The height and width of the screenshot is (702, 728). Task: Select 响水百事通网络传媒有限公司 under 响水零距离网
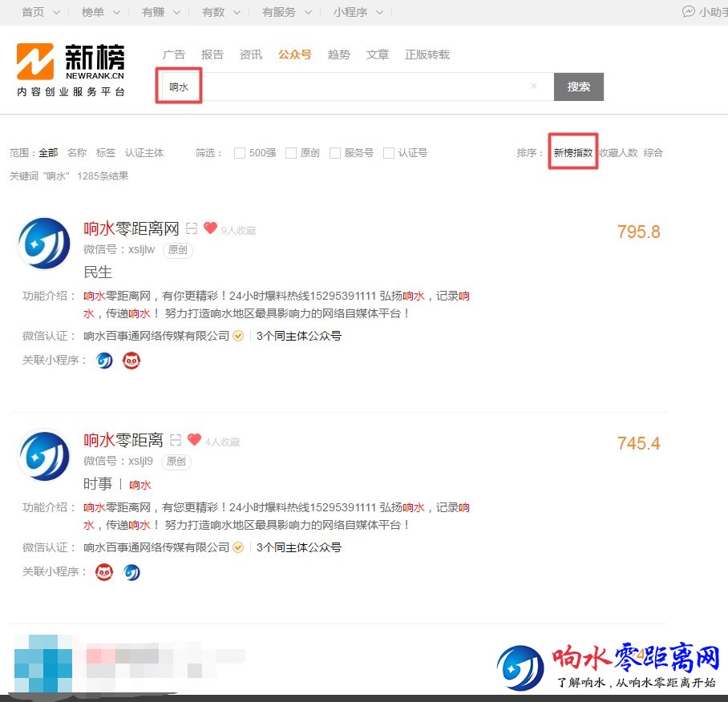tap(156, 336)
